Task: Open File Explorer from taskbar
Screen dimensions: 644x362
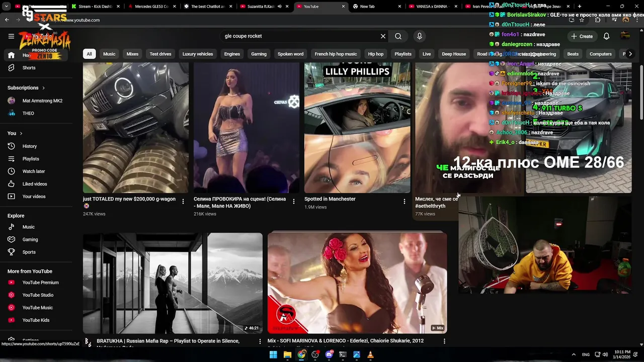Action: (x=287, y=354)
